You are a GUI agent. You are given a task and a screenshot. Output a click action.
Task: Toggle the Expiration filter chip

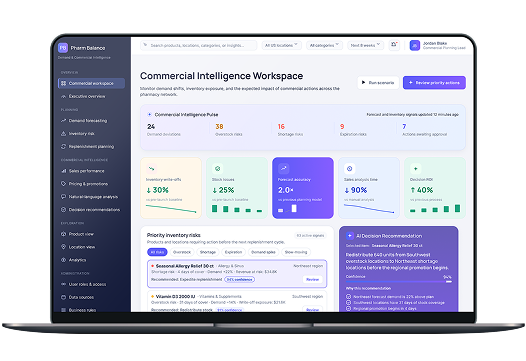233,252
